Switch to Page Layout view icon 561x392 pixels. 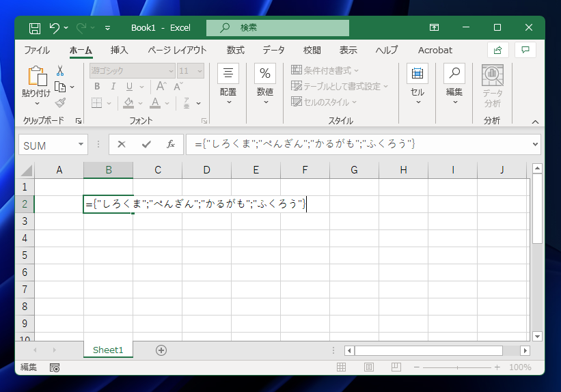click(x=369, y=367)
